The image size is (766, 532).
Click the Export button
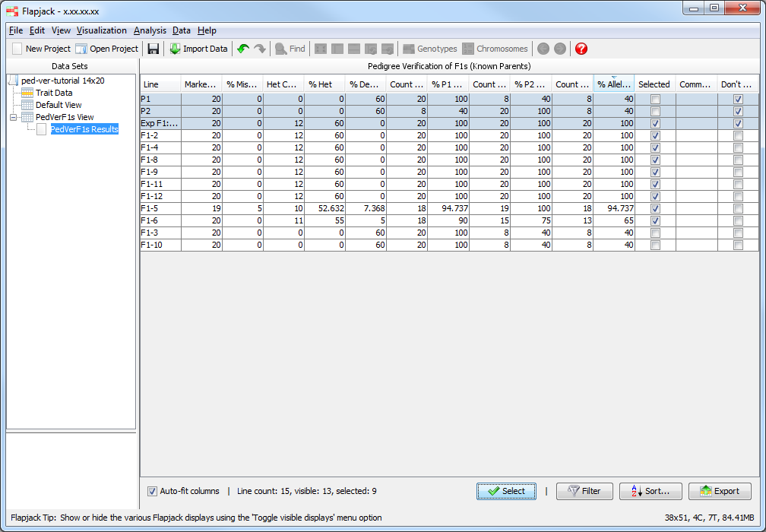(720, 492)
